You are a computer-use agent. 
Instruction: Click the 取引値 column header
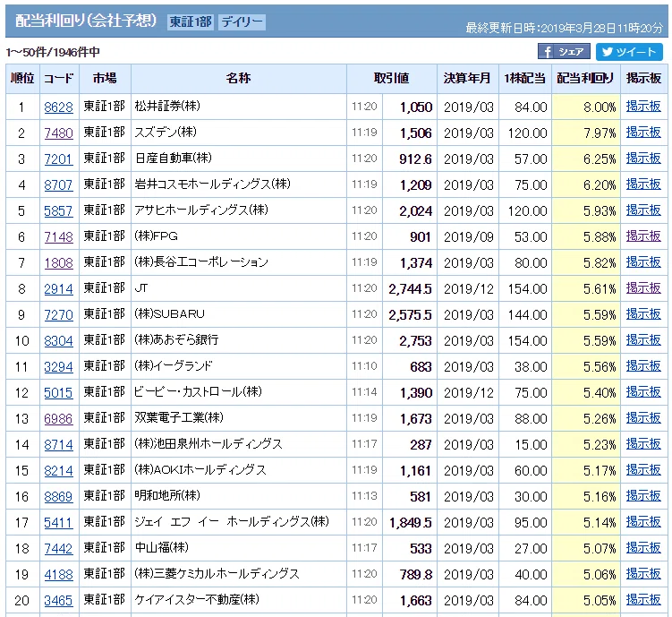click(x=392, y=79)
